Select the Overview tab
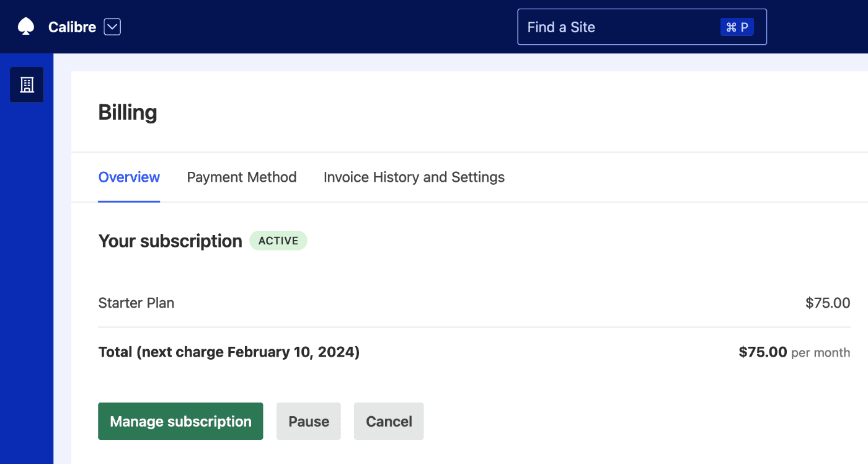The image size is (868, 464). 128,177
